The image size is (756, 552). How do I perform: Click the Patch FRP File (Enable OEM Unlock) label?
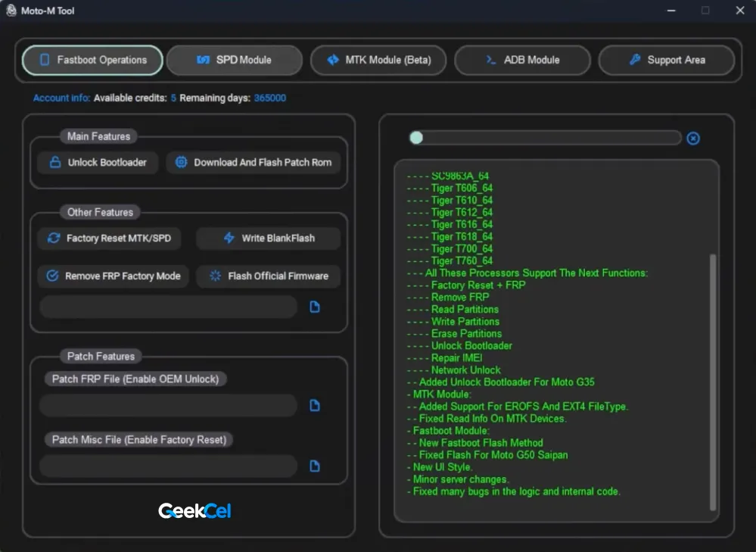(135, 379)
